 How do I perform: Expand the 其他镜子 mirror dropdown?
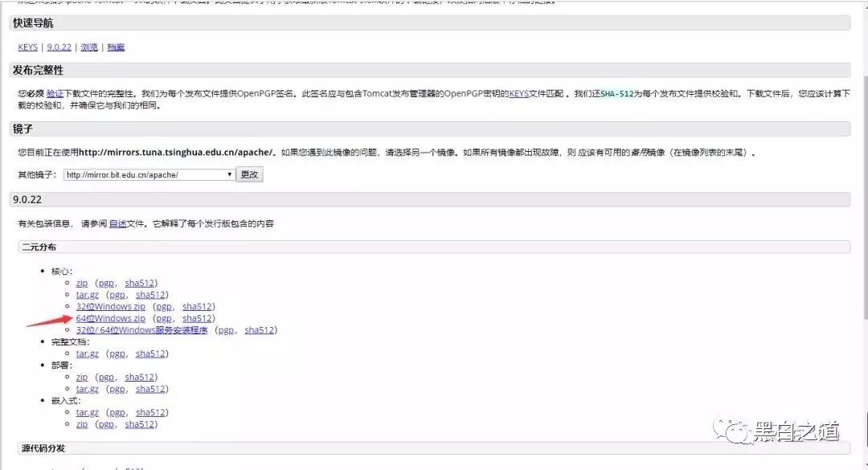coord(149,175)
